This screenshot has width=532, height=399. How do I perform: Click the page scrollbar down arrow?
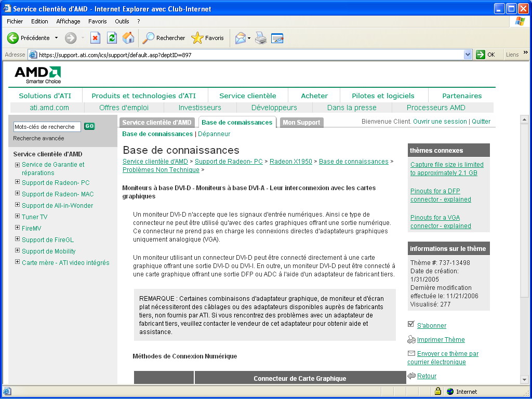click(524, 380)
